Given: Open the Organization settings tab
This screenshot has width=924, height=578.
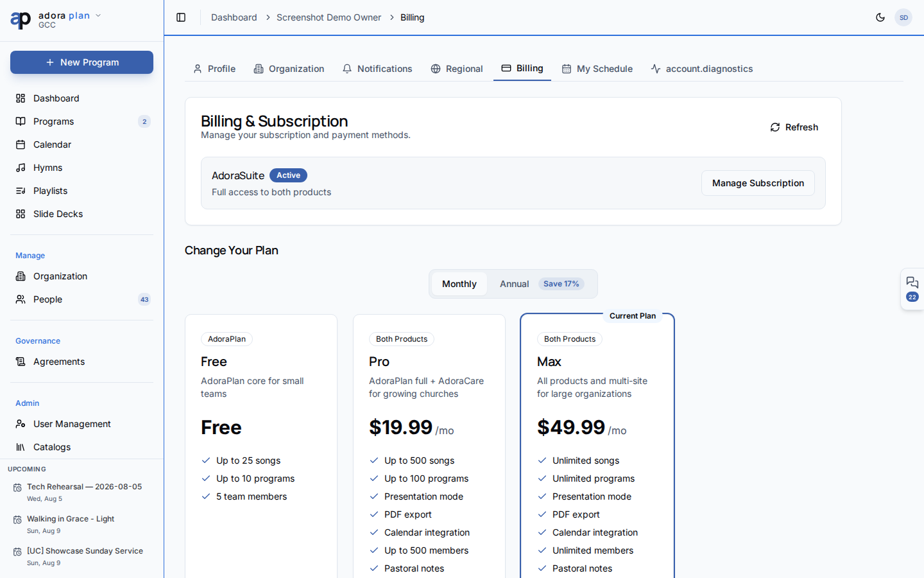Looking at the screenshot, I should point(289,69).
